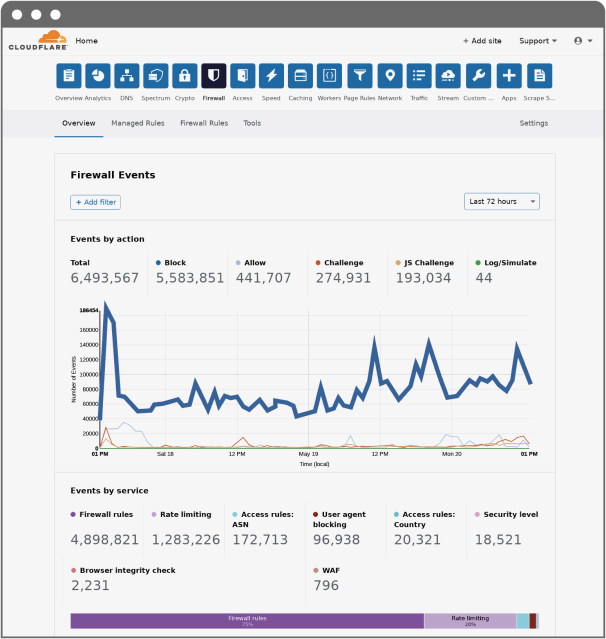Expand the Support menu
Viewport: 606px width, 639px height.
[x=538, y=41]
